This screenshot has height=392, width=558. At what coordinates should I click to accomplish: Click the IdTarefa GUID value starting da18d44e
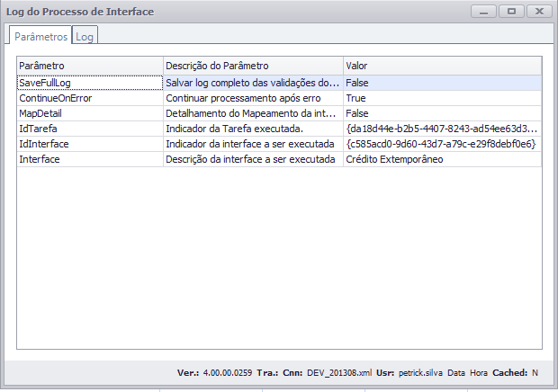(442, 129)
